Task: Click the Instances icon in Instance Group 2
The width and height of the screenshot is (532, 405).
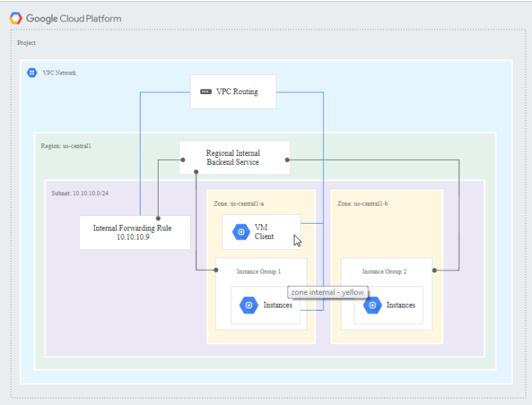Action: click(372, 305)
